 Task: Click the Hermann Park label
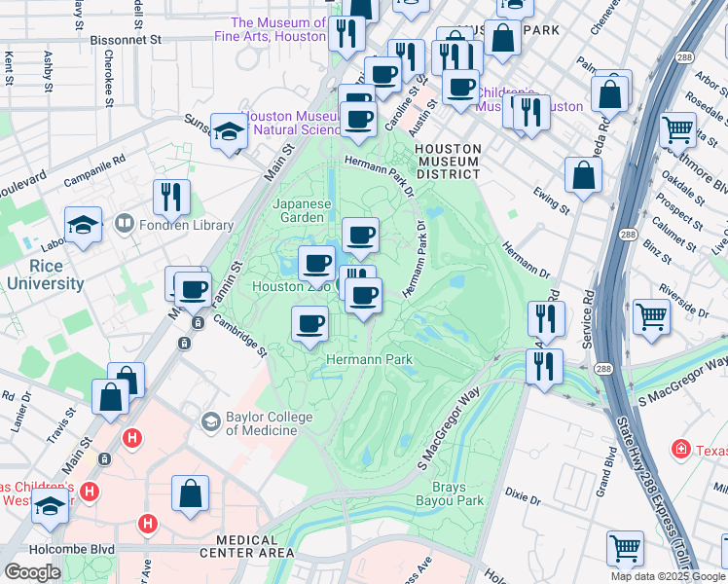(370, 359)
